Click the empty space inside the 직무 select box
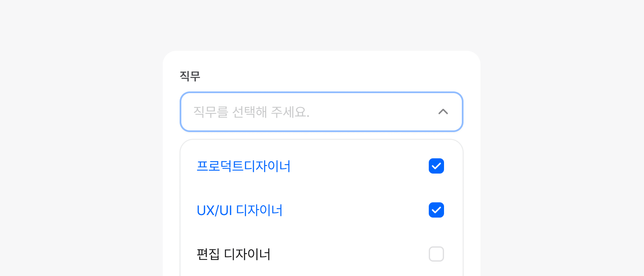Viewport: 644px width, 276px height. tap(373, 112)
